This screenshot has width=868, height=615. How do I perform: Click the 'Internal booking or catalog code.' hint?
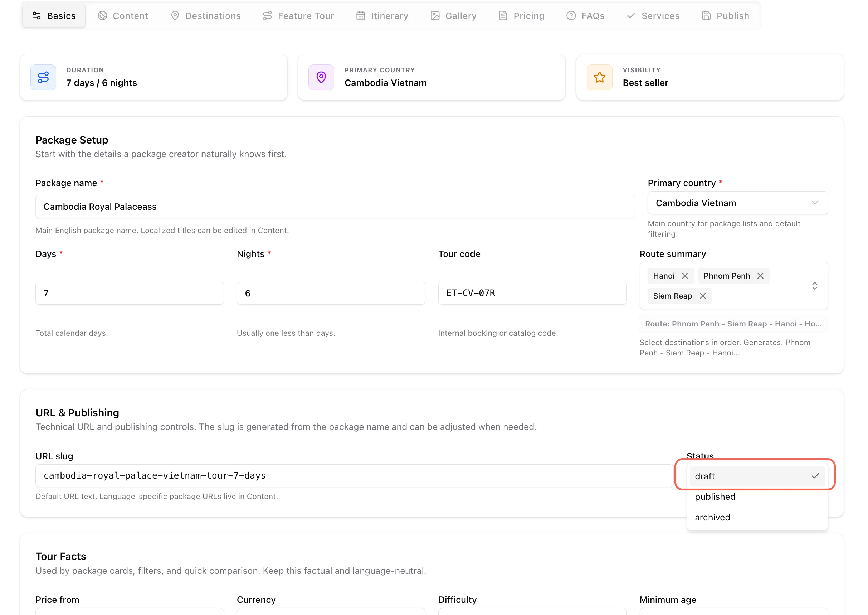pyautogui.click(x=498, y=333)
